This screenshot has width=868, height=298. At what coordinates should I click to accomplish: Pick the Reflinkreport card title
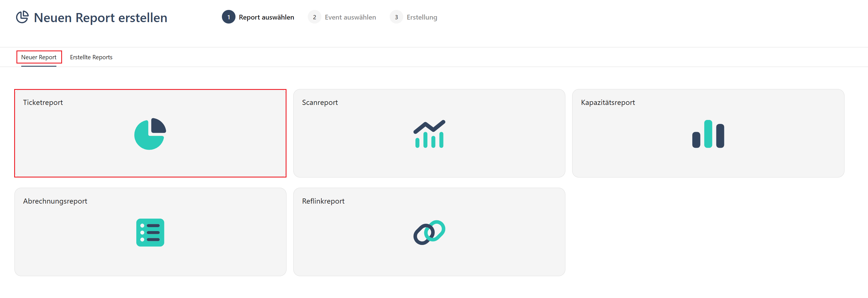point(323,201)
